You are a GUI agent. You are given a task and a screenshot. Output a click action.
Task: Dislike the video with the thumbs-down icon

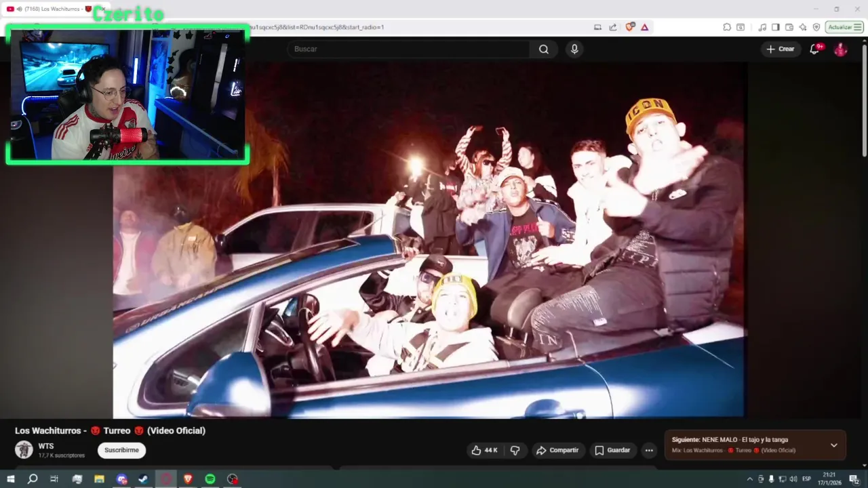coord(515,450)
